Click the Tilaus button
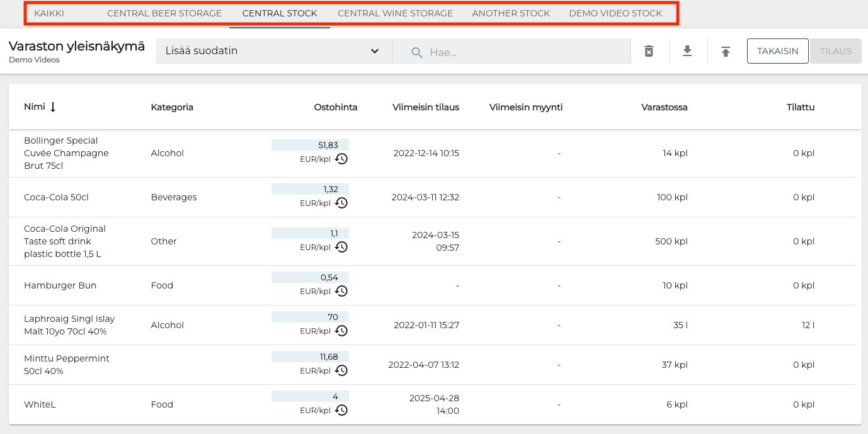 click(x=835, y=51)
